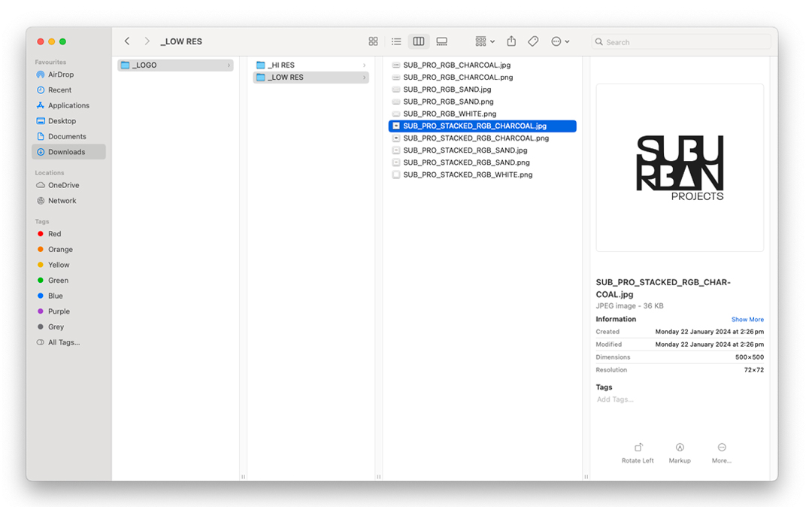Viewport: 812px width, 507px height.
Task: Select SUB_PRO_STACKED_RGB_WHITE.png file
Action: tap(482, 175)
